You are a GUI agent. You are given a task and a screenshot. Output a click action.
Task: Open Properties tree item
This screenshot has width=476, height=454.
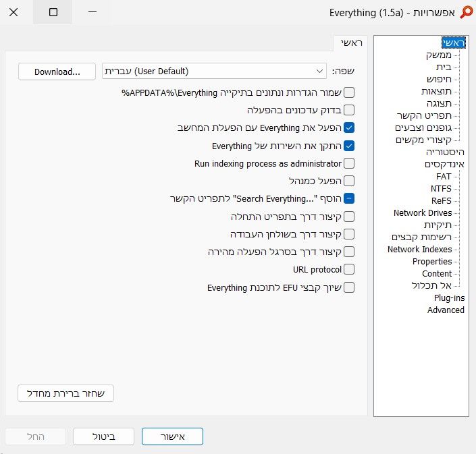click(x=432, y=261)
